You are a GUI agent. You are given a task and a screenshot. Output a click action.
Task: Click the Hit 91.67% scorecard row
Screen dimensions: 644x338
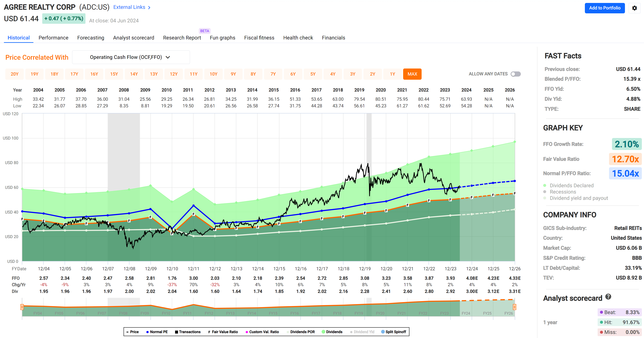[x=619, y=322]
